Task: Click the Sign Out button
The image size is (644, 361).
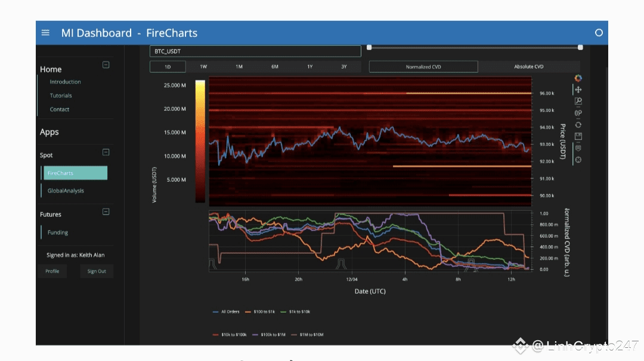Action: tap(97, 271)
